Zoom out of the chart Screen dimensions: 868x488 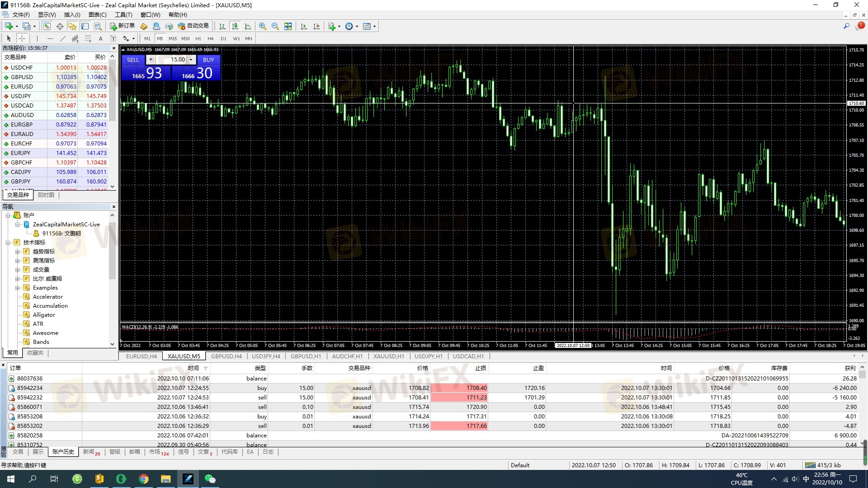275,26
